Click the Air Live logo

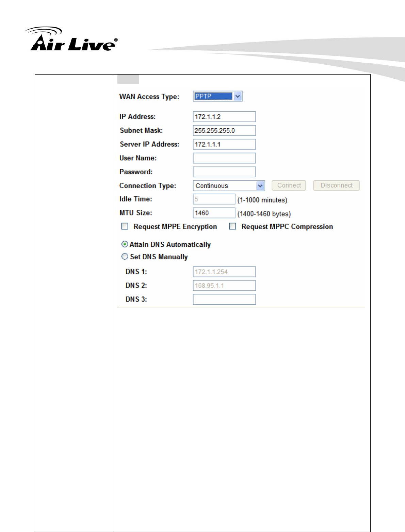(71, 39)
